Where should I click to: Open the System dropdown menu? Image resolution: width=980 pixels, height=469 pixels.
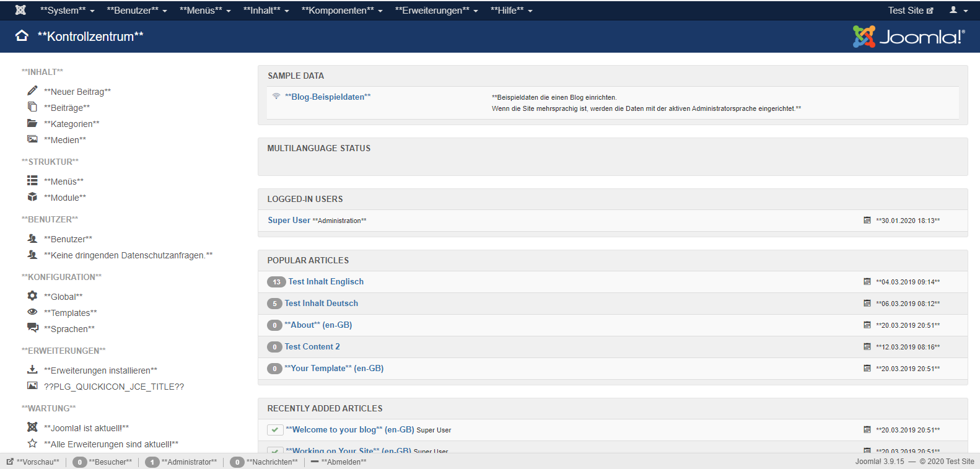pyautogui.click(x=67, y=11)
